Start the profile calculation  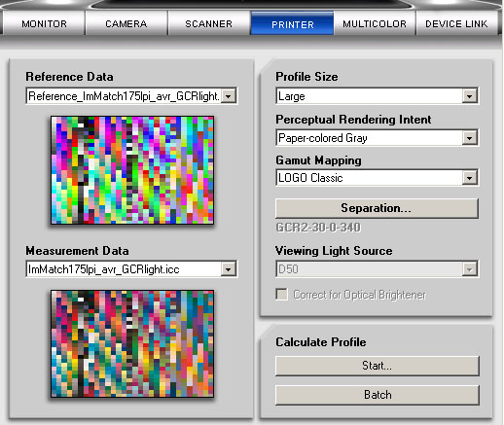click(x=378, y=366)
